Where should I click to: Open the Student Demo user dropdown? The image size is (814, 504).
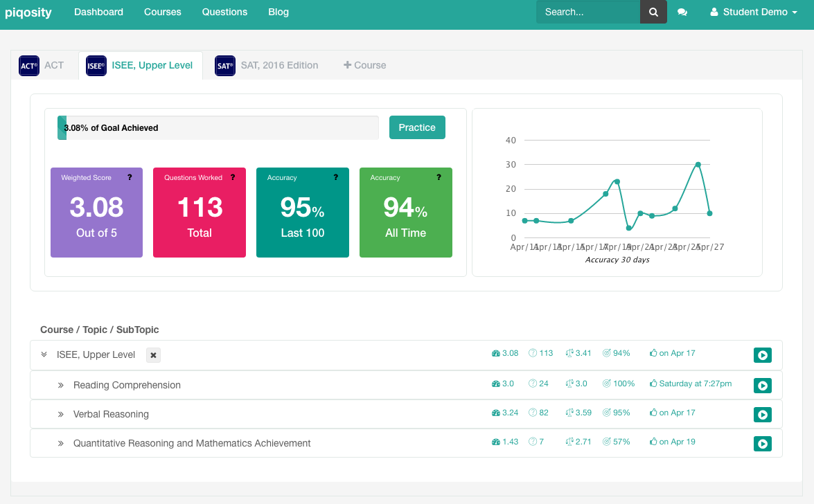(x=754, y=12)
